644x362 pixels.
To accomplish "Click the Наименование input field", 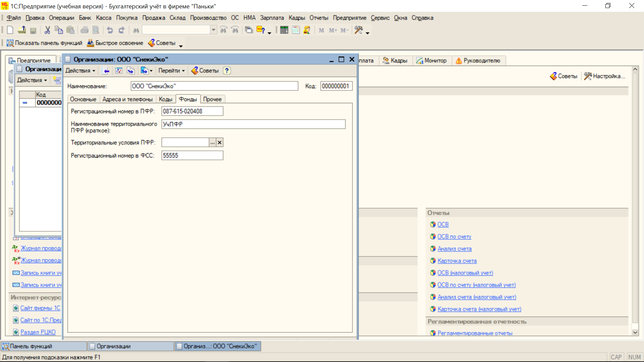I will (x=214, y=86).
